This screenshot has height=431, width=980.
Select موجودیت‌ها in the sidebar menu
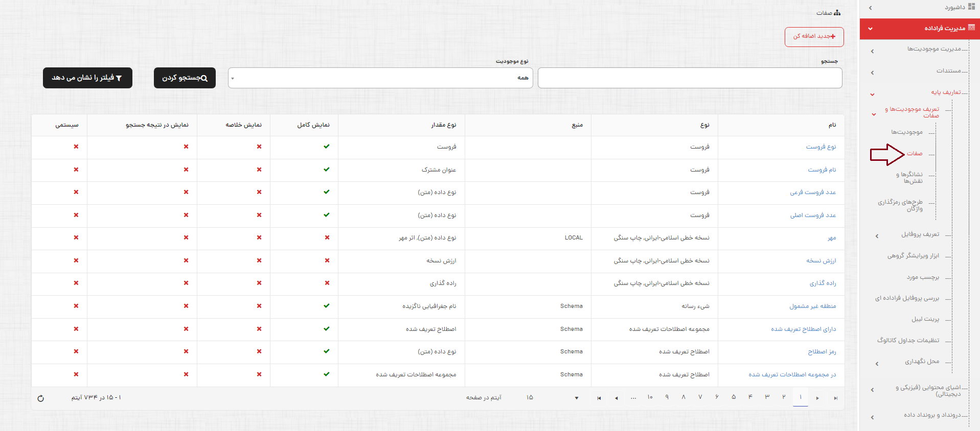click(907, 132)
